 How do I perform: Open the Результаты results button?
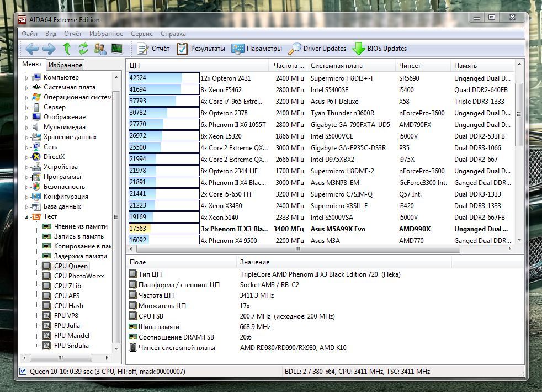pyautogui.click(x=201, y=49)
